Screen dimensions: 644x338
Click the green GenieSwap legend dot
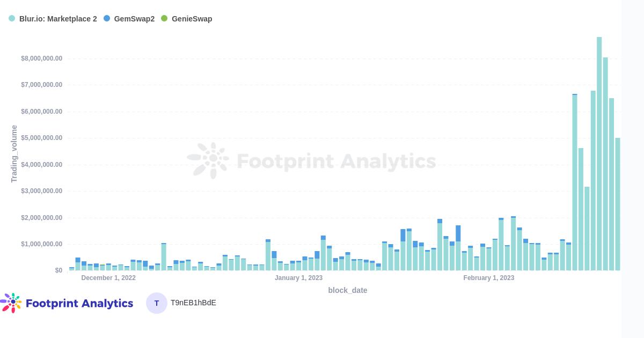pyautogui.click(x=164, y=18)
